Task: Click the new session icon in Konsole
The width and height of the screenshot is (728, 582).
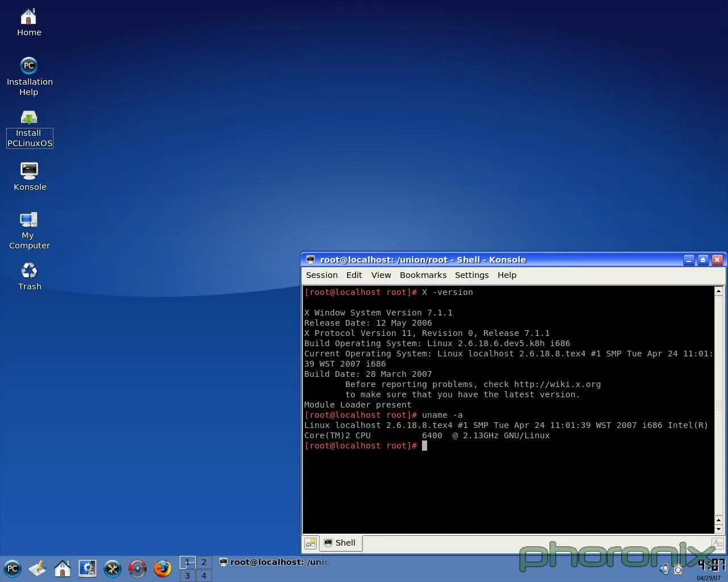Action: (x=311, y=543)
